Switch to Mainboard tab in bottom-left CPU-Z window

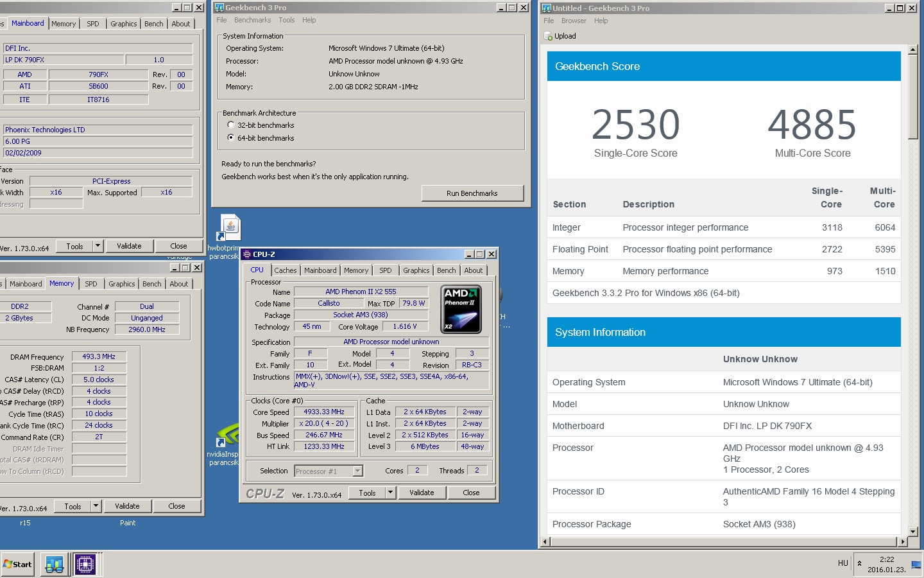point(26,284)
